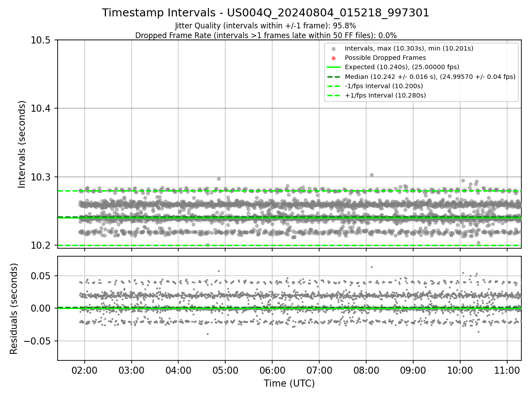Click the high outlier interval point just before 05:00
This screenshot has width=532, height=399.
pos(219,179)
